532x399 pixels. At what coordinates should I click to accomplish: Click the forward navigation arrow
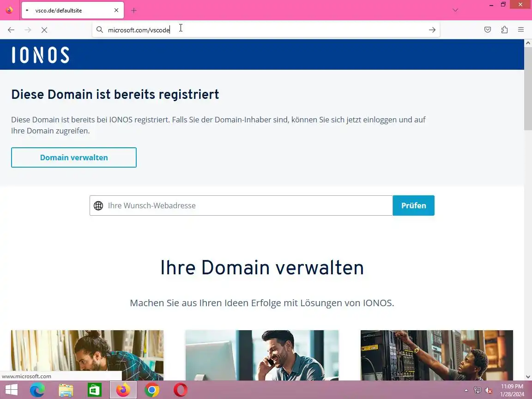click(28, 30)
